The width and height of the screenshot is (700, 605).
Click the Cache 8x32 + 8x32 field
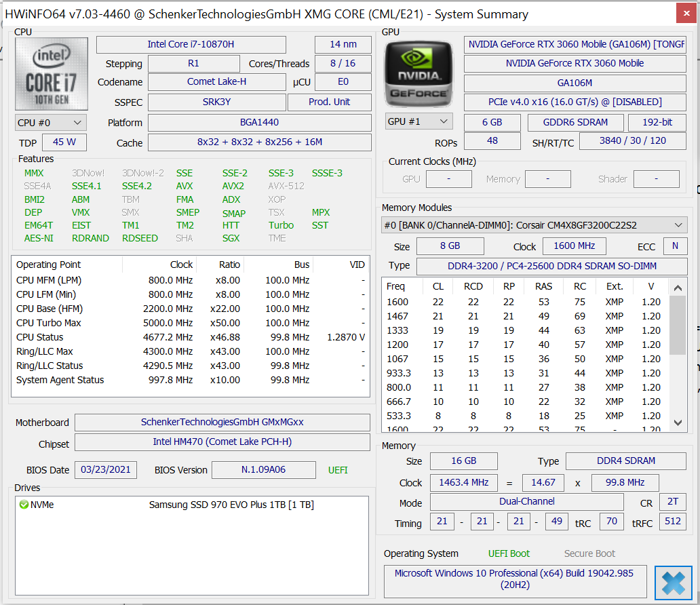[x=259, y=142]
